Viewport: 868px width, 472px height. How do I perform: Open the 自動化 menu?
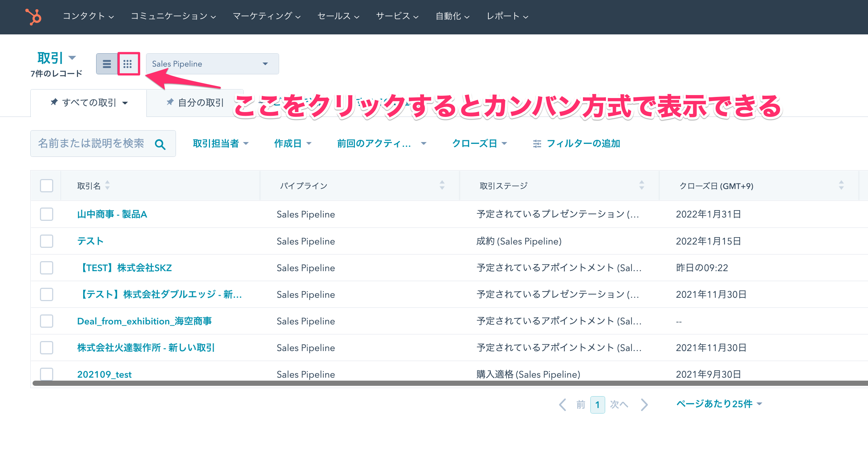point(452,16)
